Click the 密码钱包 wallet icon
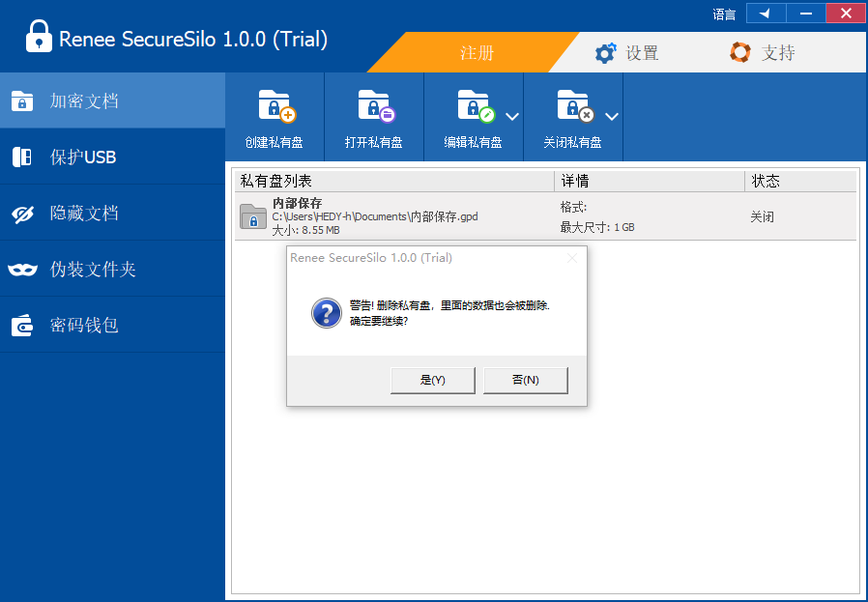Image resolution: width=868 pixels, height=602 pixels. coord(22,326)
